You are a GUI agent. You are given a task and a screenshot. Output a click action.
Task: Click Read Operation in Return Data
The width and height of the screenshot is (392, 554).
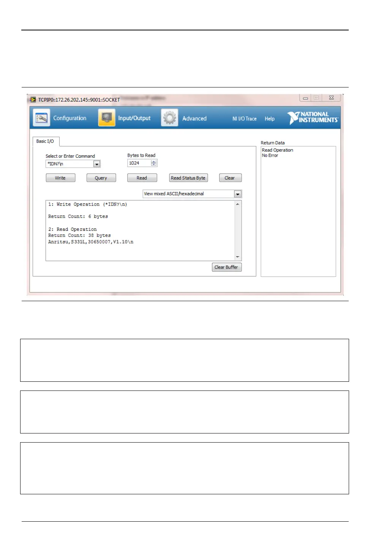point(278,150)
